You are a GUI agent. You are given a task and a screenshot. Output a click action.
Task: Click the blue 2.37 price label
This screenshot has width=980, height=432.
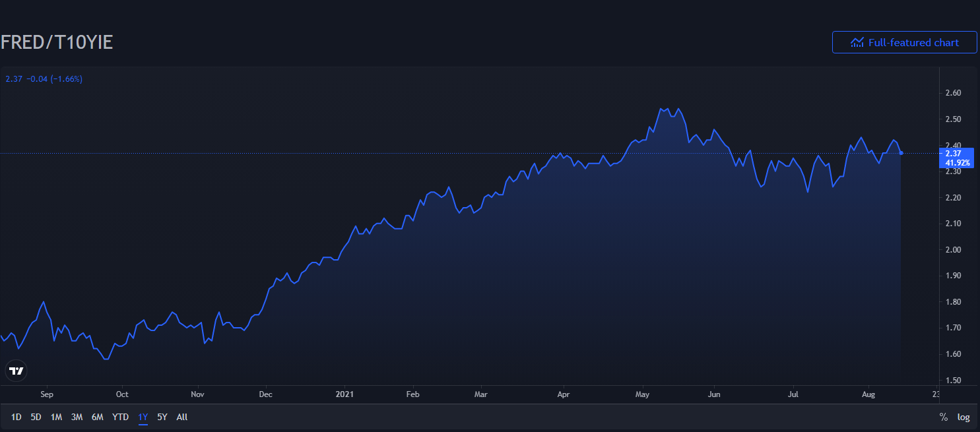954,153
